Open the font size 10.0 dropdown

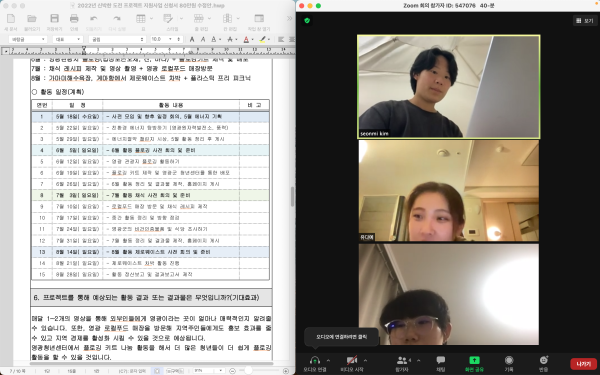170,39
